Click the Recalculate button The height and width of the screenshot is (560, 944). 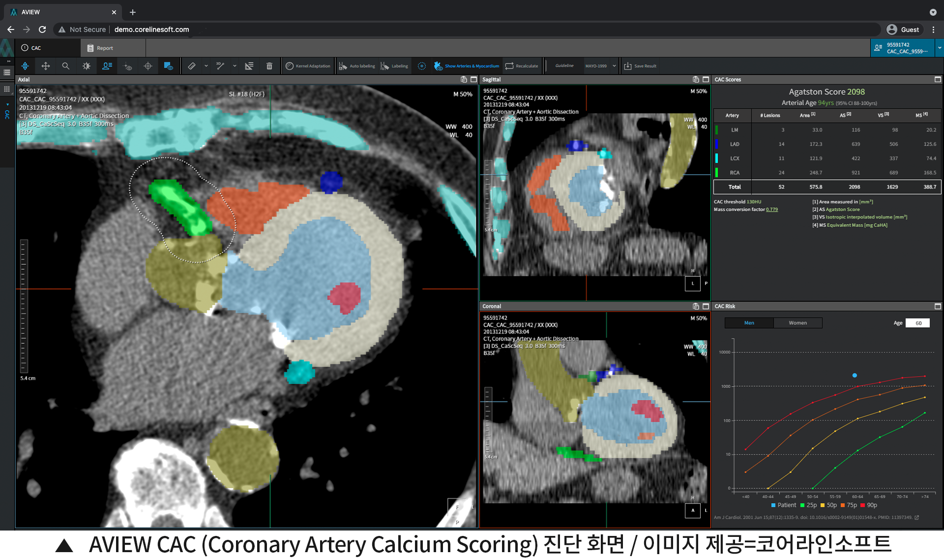[x=522, y=66]
